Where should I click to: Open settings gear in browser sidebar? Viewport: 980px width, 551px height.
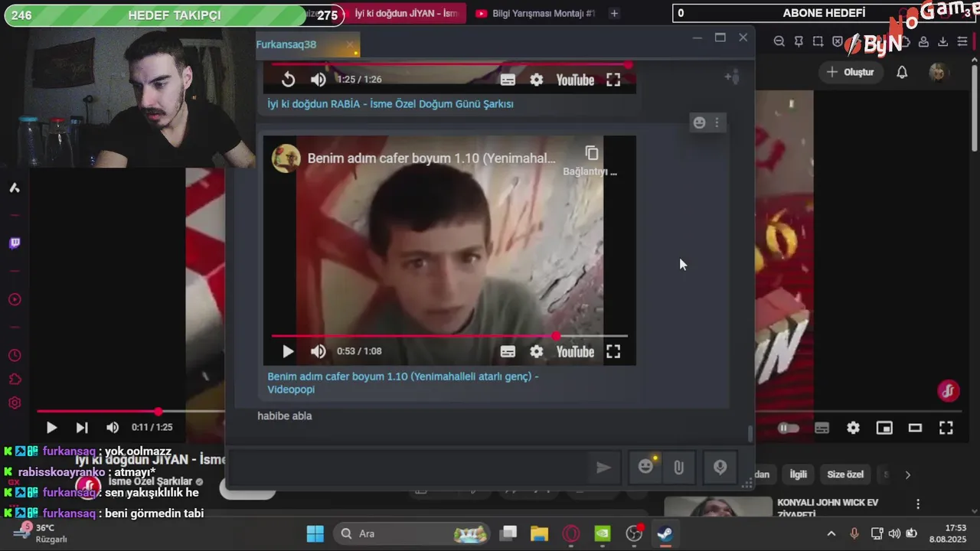(14, 403)
